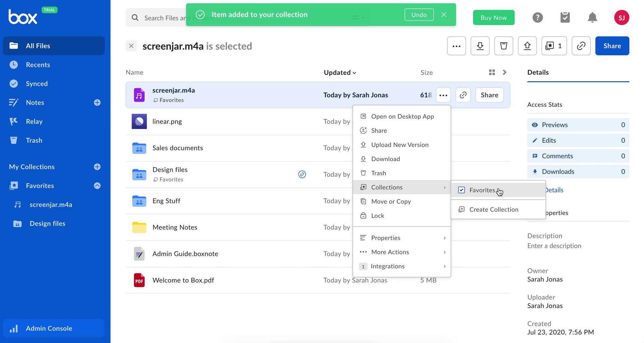The height and width of the screenshot is (343, 644).
Task: Click the blue Share button
Action: (612, 46)
